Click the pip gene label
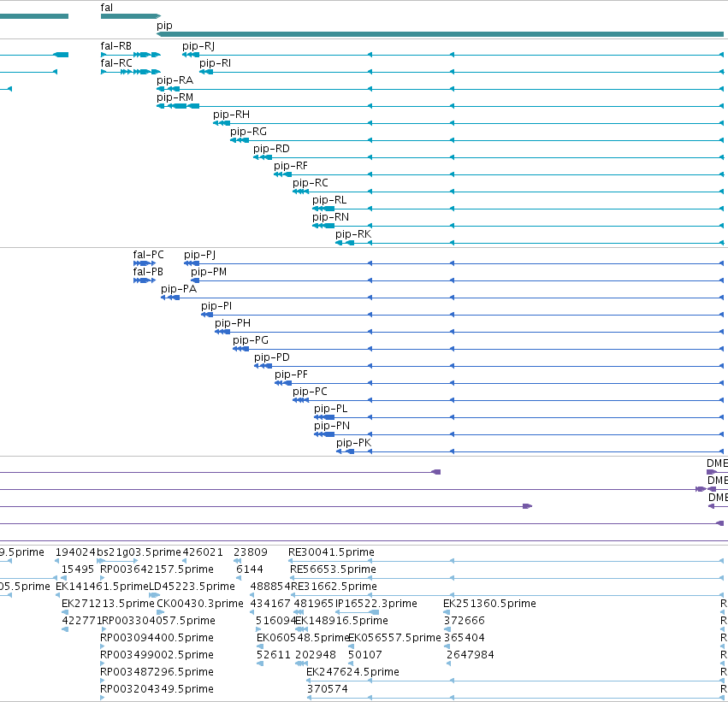Screen dimensions: 728x702 click(x=164, y=26)
